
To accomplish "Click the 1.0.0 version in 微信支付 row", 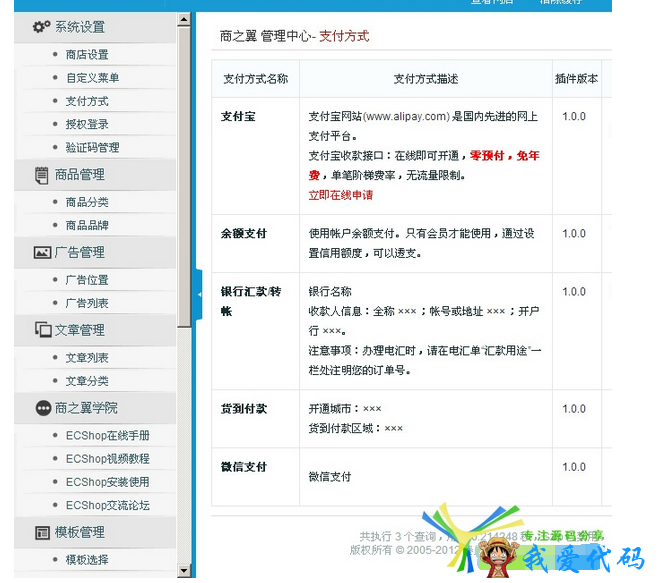I will [574, 467].
